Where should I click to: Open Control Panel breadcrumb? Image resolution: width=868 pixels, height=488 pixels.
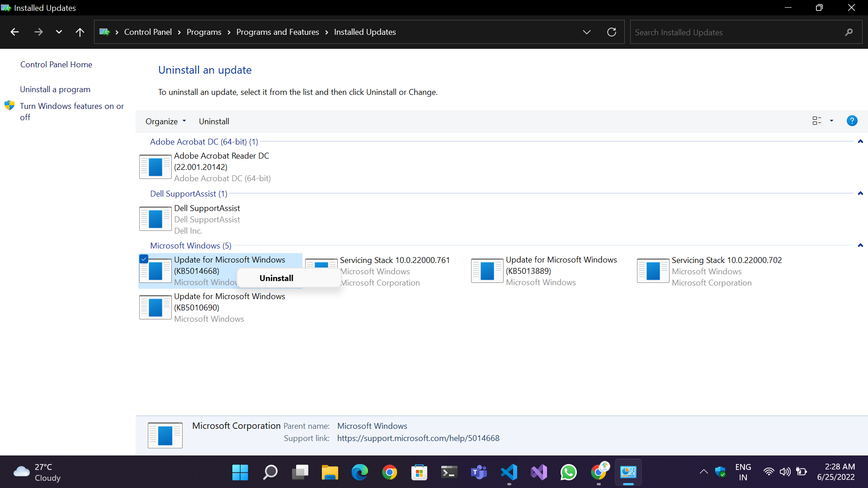pos(148,32)
